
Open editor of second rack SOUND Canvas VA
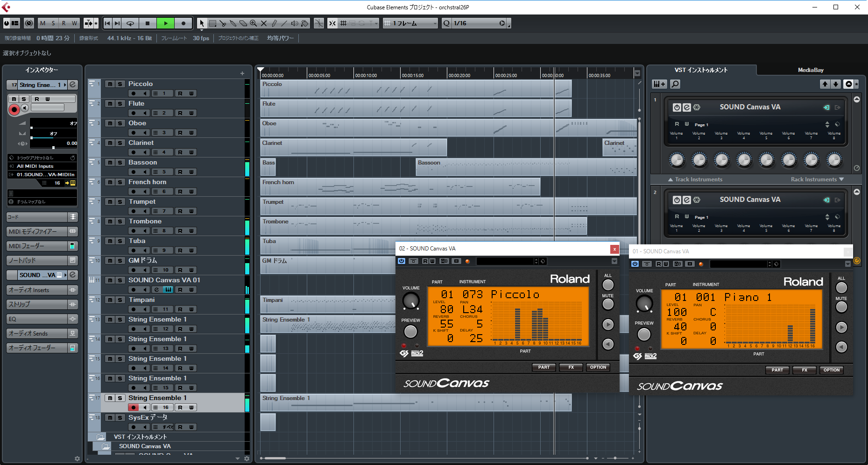pyautogui.click(x=687, y=200)
